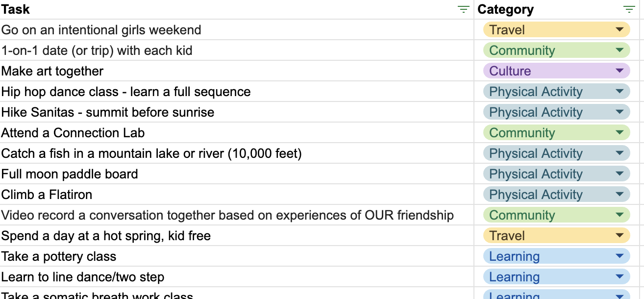Image resolution: width=644 pixels, height=299 pixels.
Task: Open category dropdown for Catch a fish row
Action: (619, 153)
